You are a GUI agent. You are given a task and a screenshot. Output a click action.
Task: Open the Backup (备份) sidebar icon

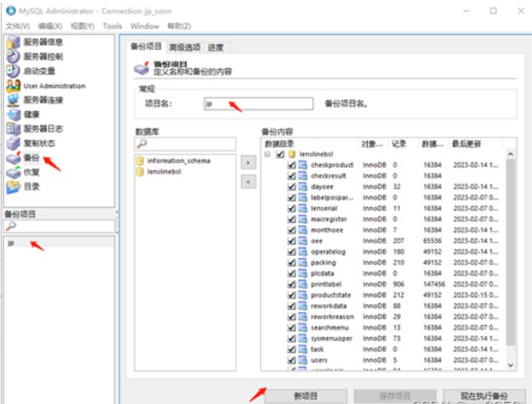(x=13, y=158)
